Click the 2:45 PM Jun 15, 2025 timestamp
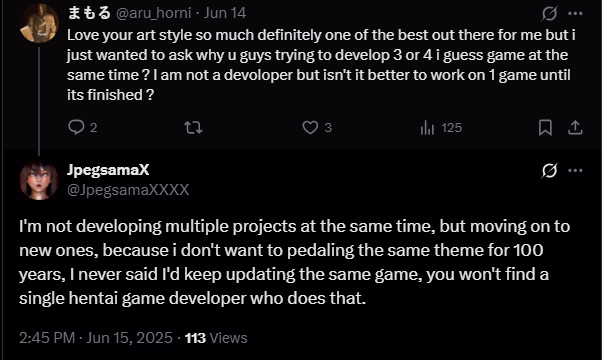The width and height of the screenshot is (602, 360). coord(96,338)
